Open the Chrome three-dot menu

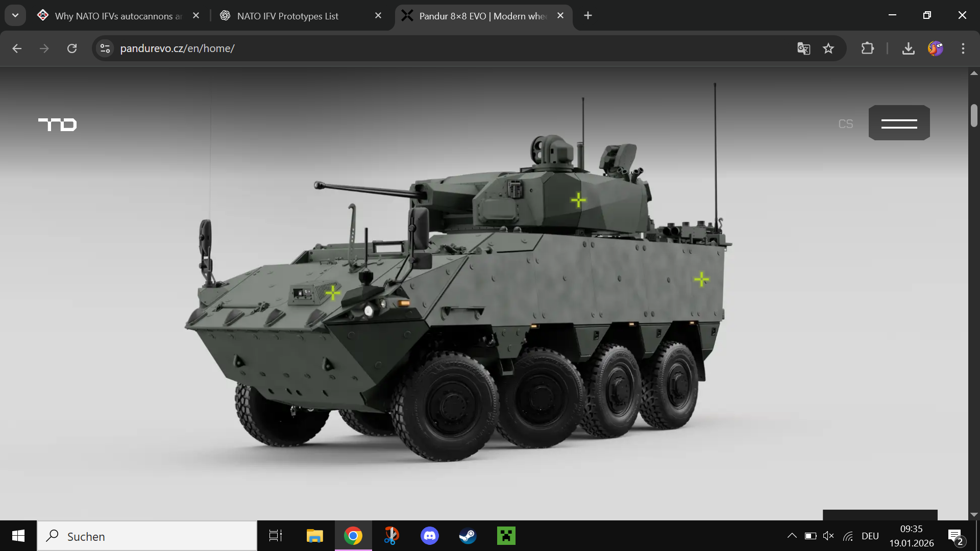tap(963, 48)
